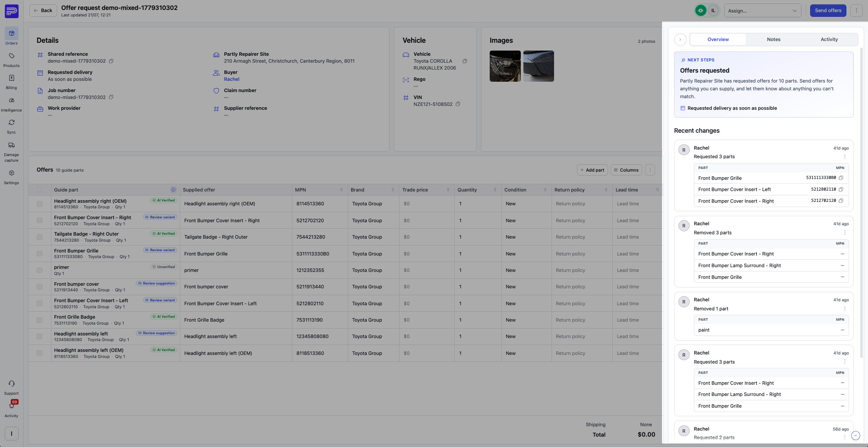This screenshot has height=447, width=868.
Task: Click the Partly logo at top left
Action: coord(12,11)
